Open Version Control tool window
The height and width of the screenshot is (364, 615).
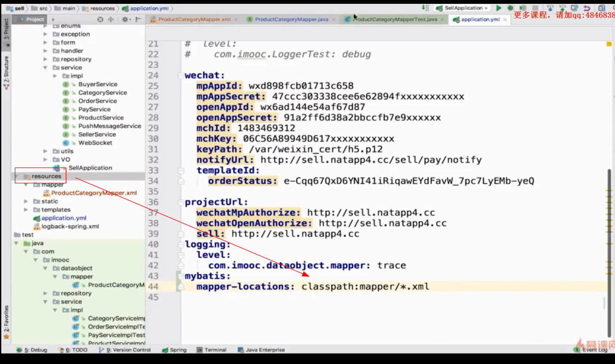[125, 350]
